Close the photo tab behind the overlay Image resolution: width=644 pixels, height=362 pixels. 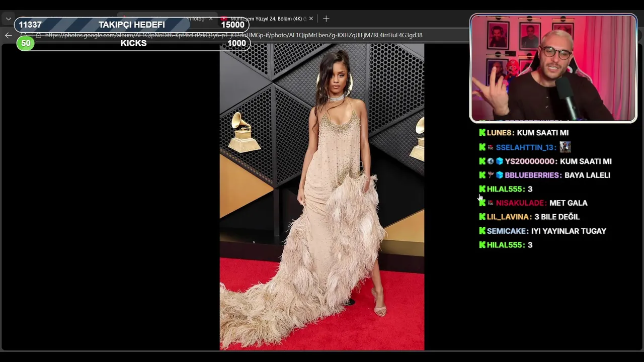(x=211, y=19)
